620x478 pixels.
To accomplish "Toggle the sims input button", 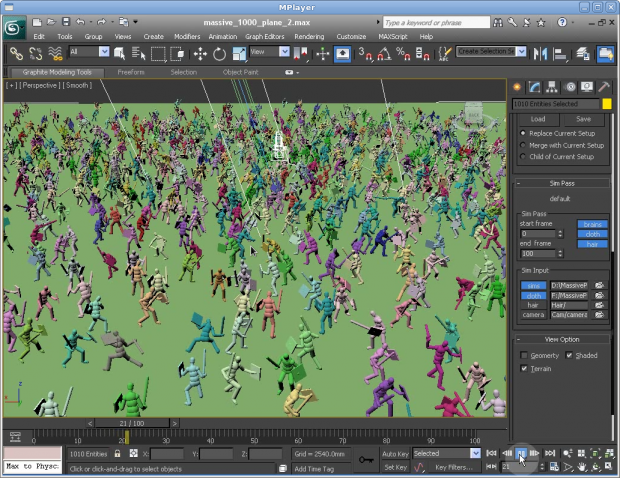I will point(533,285).
